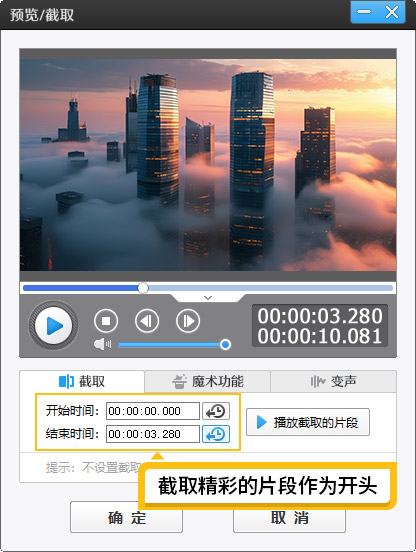Confirm with the 确定 button
The width and height of the screenshot is (416, 552).
(126, 518)
